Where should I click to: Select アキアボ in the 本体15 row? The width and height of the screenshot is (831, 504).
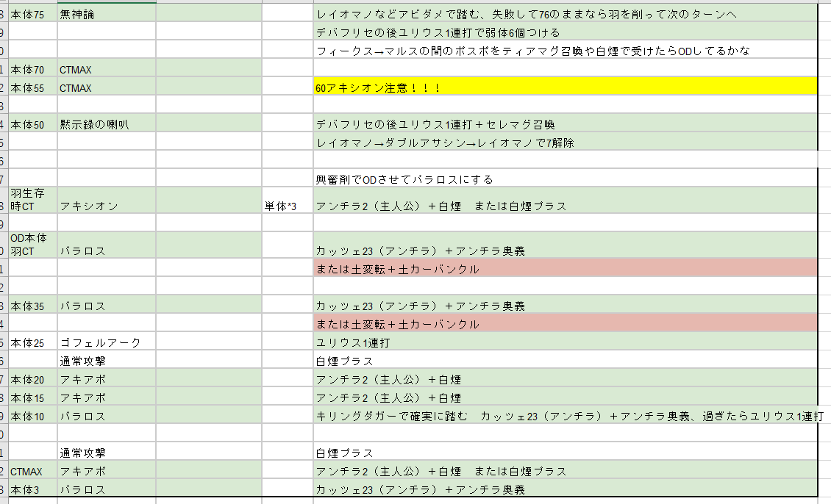pos(107,397)
